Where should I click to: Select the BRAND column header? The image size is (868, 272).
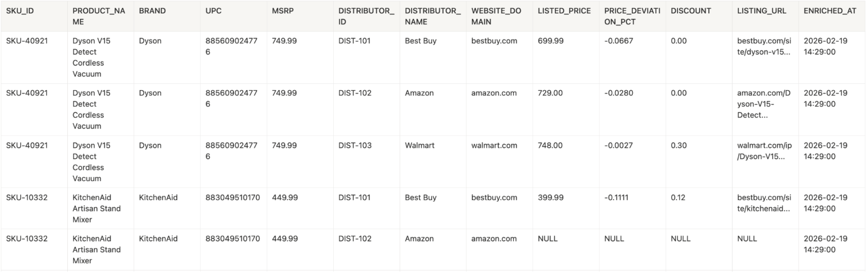point(152,11)
